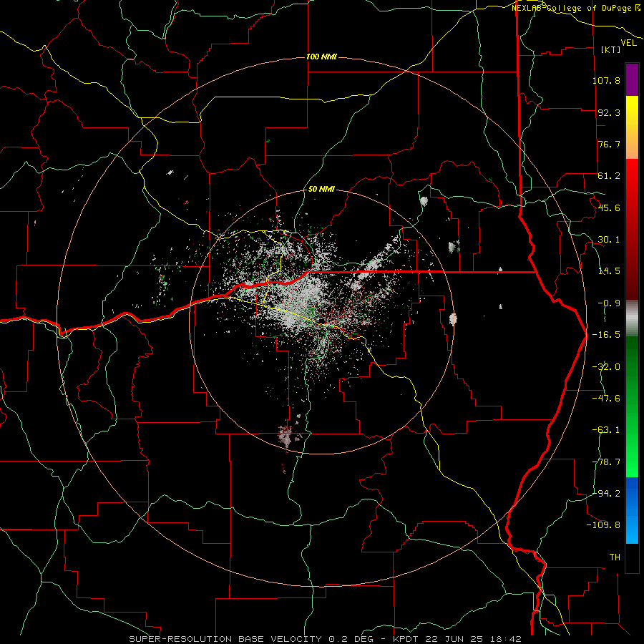The width and height of the screenshot is (644, 644).
Task: Click the 50 NMI range ring label
Action: click(321, 190)
